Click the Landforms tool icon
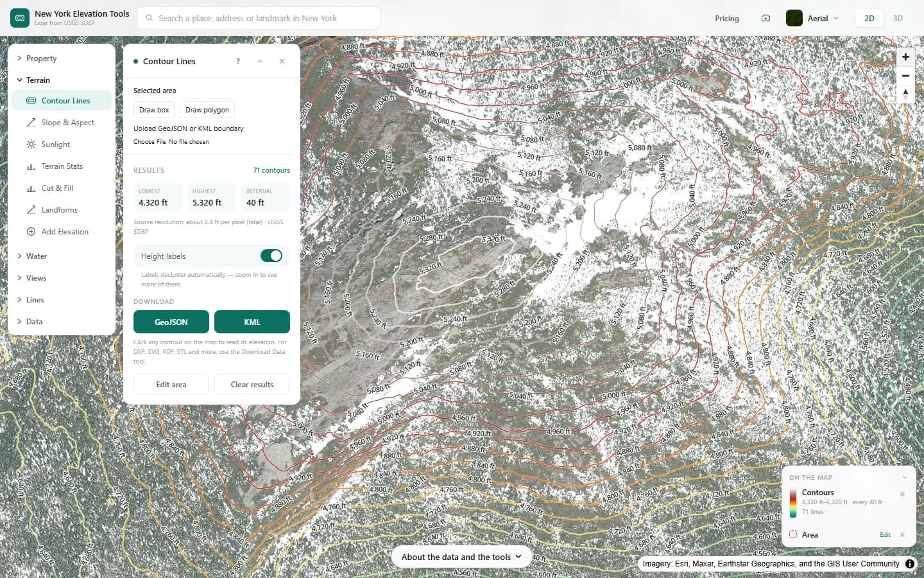Image resolution: width=924 pixels, height=578 pixels. (x=31, y=210)
